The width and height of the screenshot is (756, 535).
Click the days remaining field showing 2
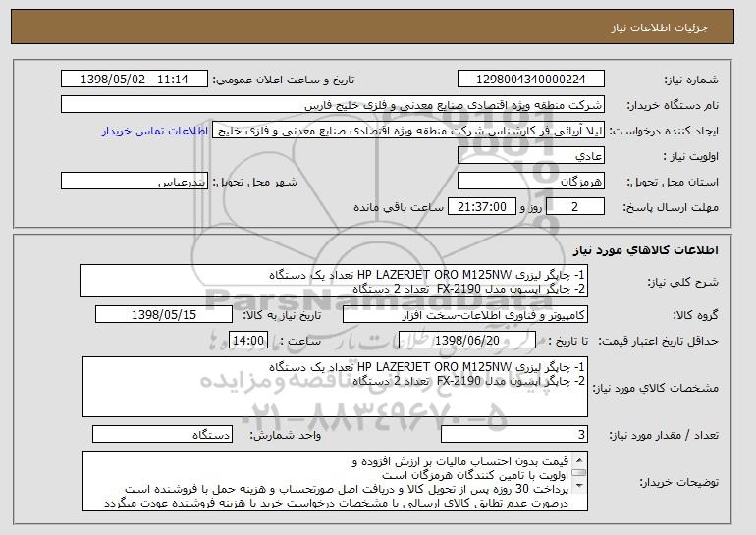click(x=575, y=207)
